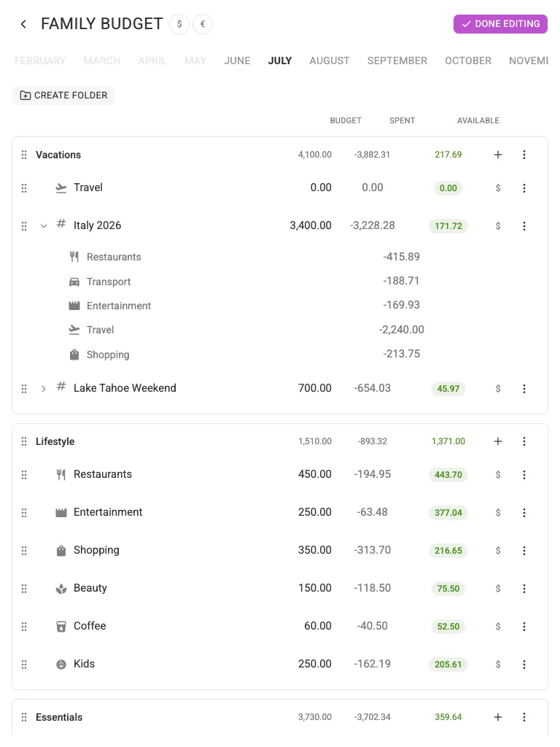Viewport: 560px width, 747px height.
Task: Edit the Restaurants budget amount 450.00
Action: [x=315, y=474]
